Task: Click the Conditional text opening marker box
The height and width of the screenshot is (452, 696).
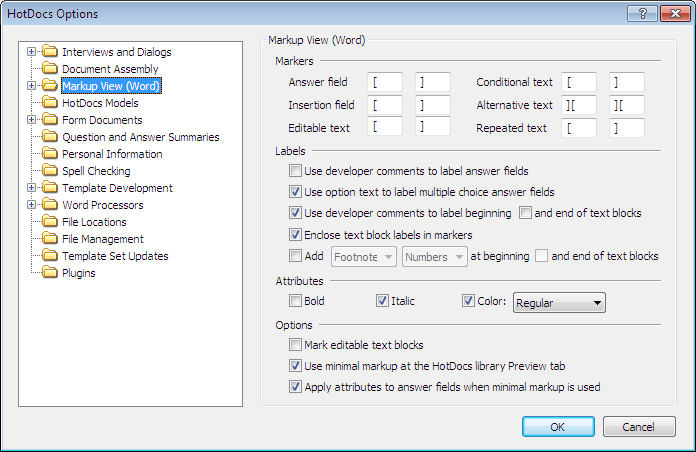Action: click(579, 82)
